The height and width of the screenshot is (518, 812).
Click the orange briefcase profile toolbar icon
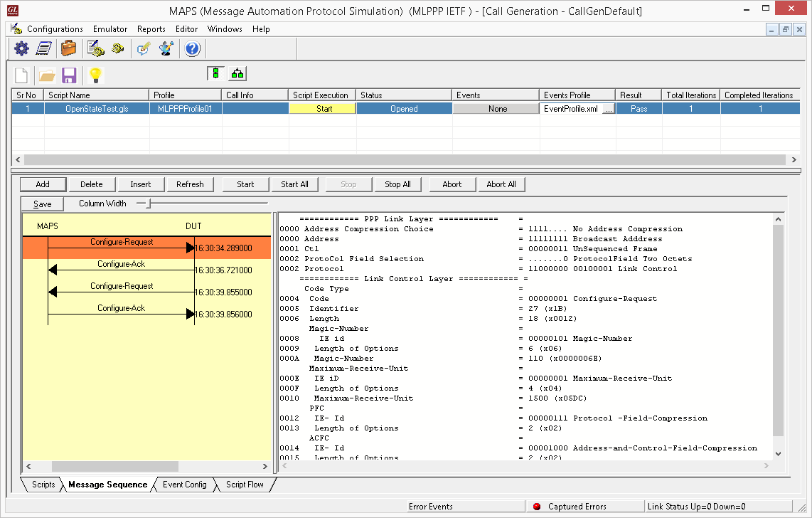(68, 48)
